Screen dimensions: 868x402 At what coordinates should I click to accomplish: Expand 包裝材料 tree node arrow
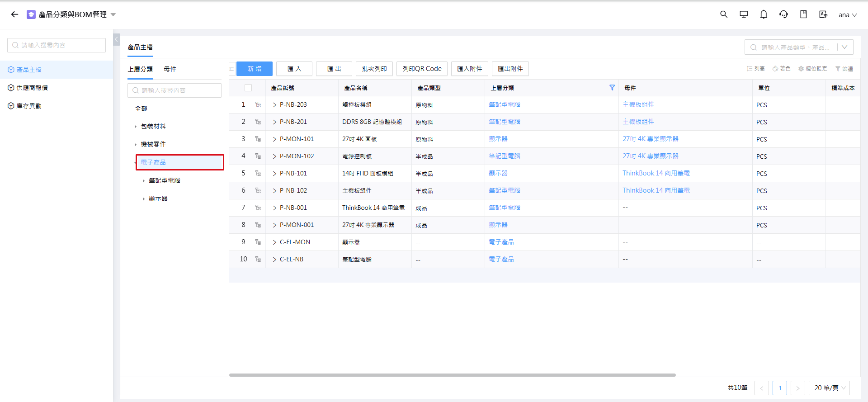click(135, 127)
